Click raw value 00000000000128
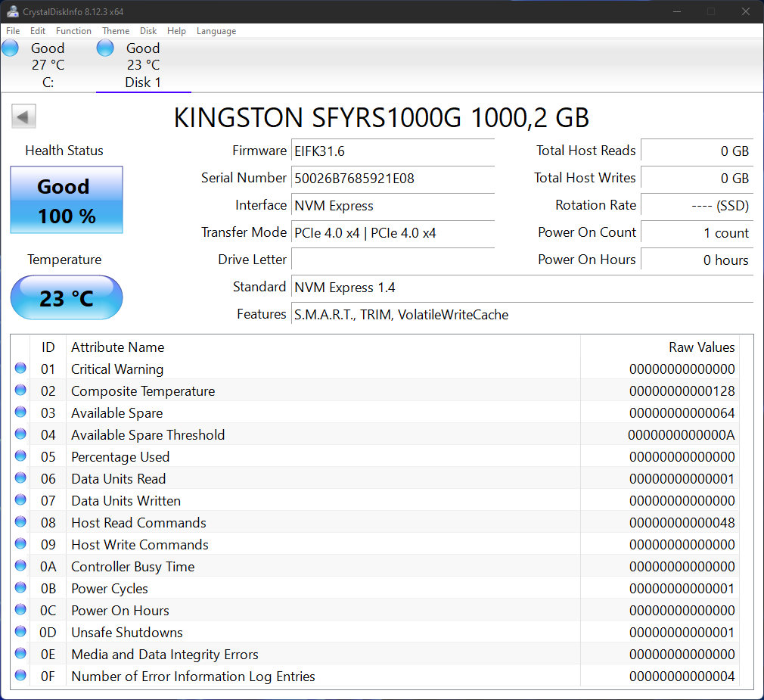 pyautogui.click(x=682, y=391)
